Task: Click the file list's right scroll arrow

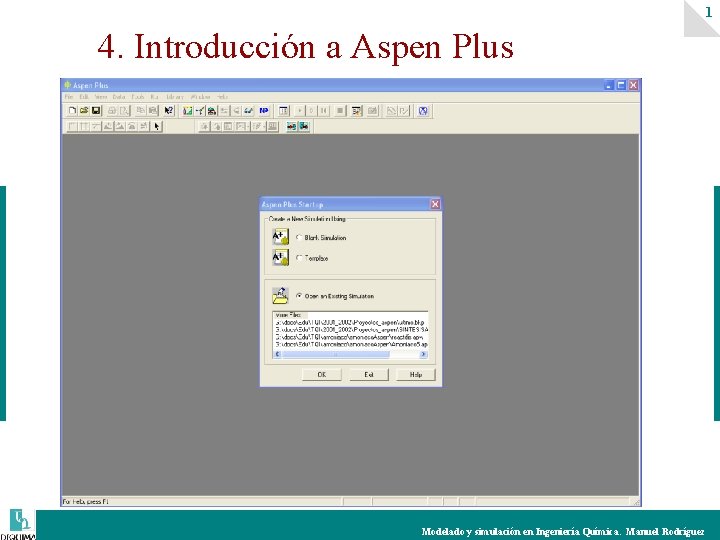Action: pos(423,354)
